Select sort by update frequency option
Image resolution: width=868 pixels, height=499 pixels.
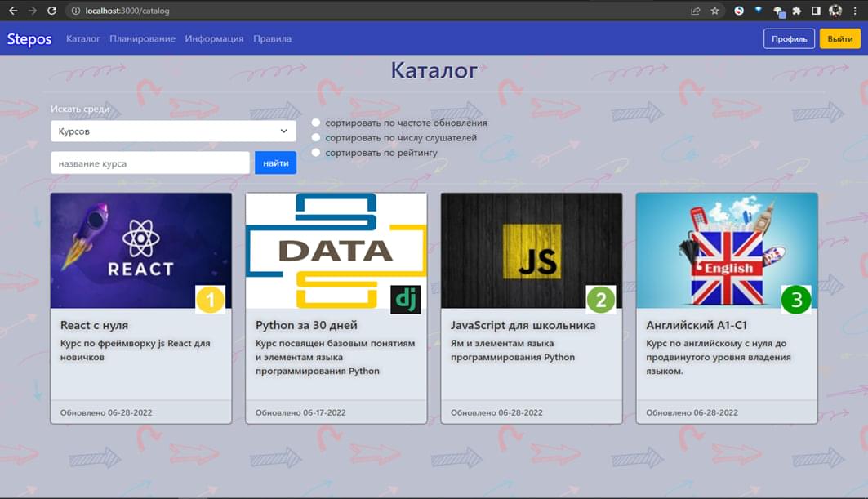[316, 123]
